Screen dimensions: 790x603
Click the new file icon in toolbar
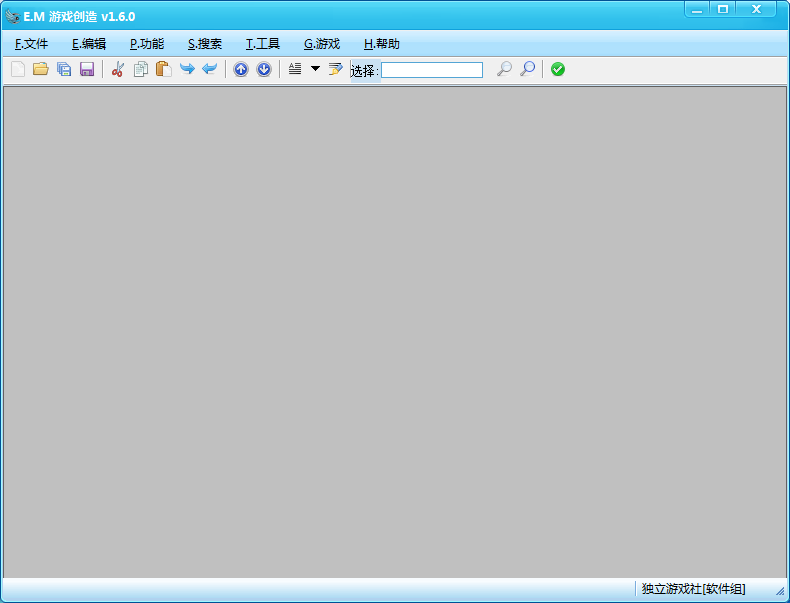pos(18,69)
